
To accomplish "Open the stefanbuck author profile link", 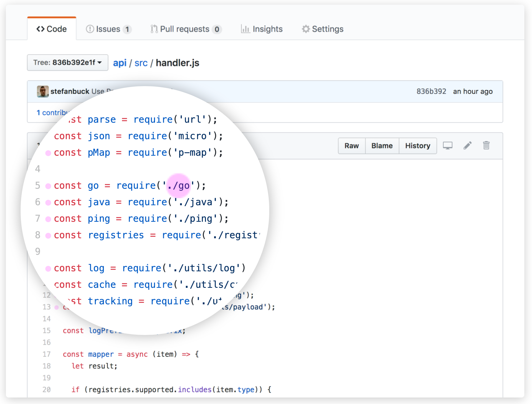I will click(70, 91).
